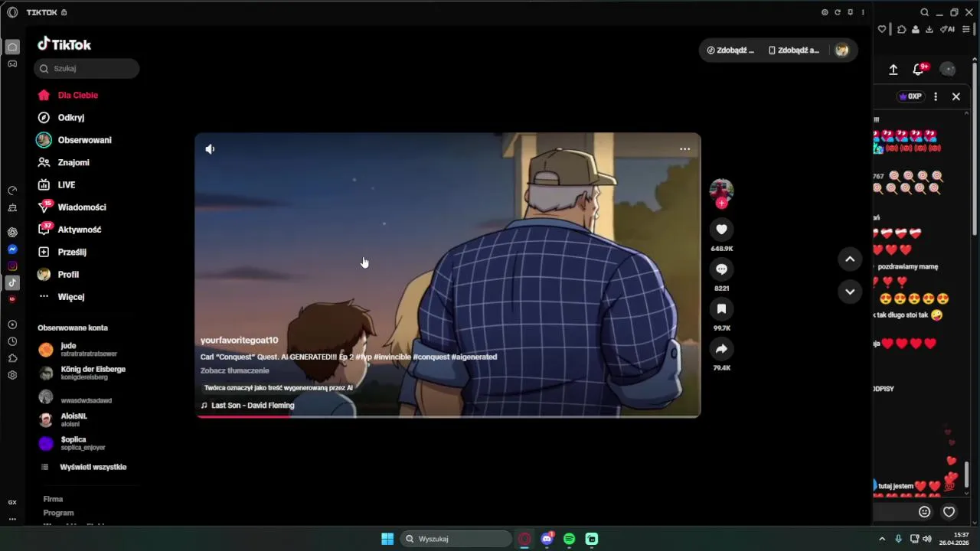
Task: Open the emoji picker in the chat box
Action: [x=924, y=512]
